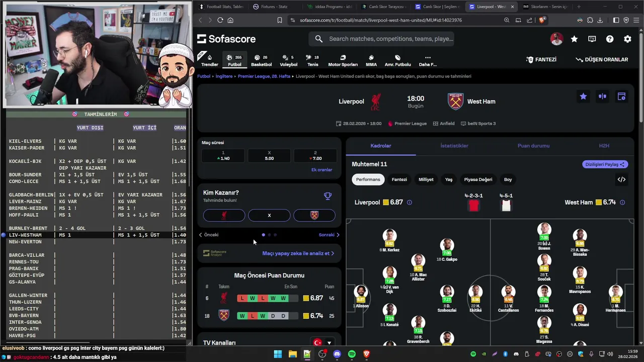Select Voleybol sport category

[288, 60]
